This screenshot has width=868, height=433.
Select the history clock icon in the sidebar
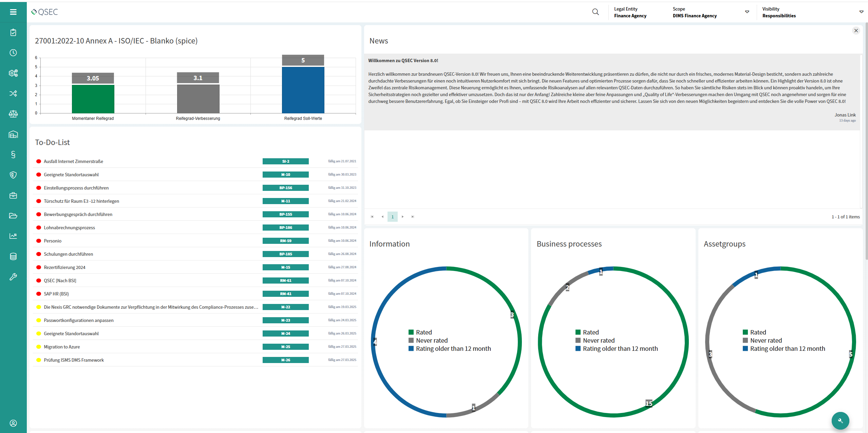point(13,53)
